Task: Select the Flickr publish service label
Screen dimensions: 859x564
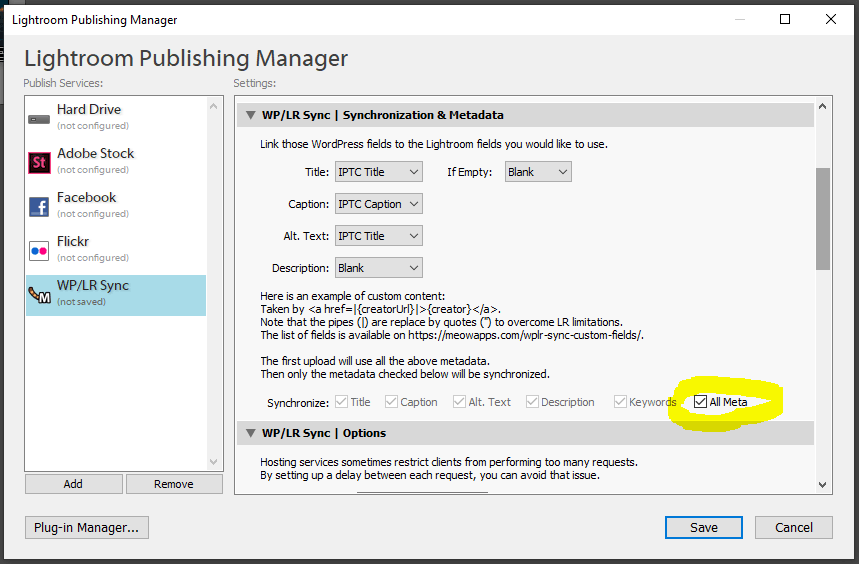Action: click(73, 241)
